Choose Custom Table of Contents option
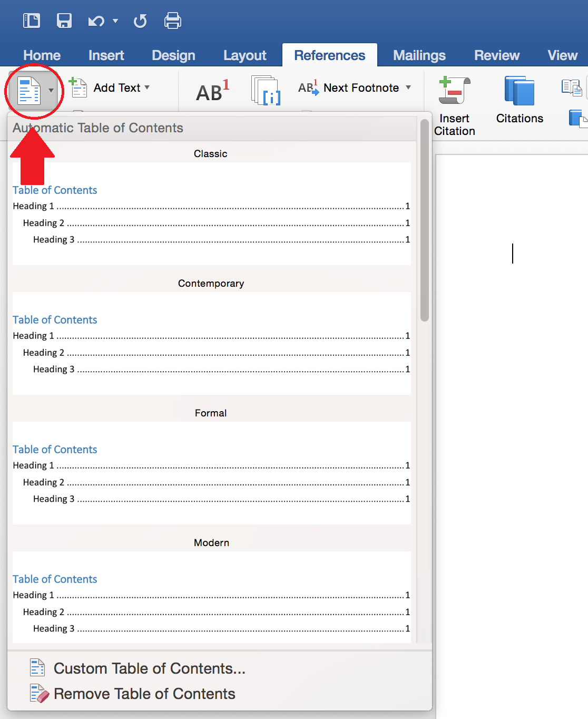 [149, 668]
